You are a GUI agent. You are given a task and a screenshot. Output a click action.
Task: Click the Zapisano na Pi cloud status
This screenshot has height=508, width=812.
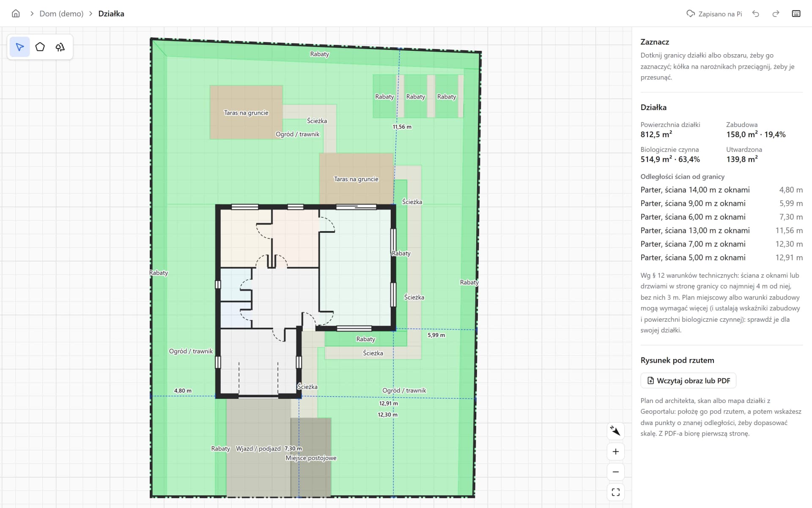pos(714,14)
